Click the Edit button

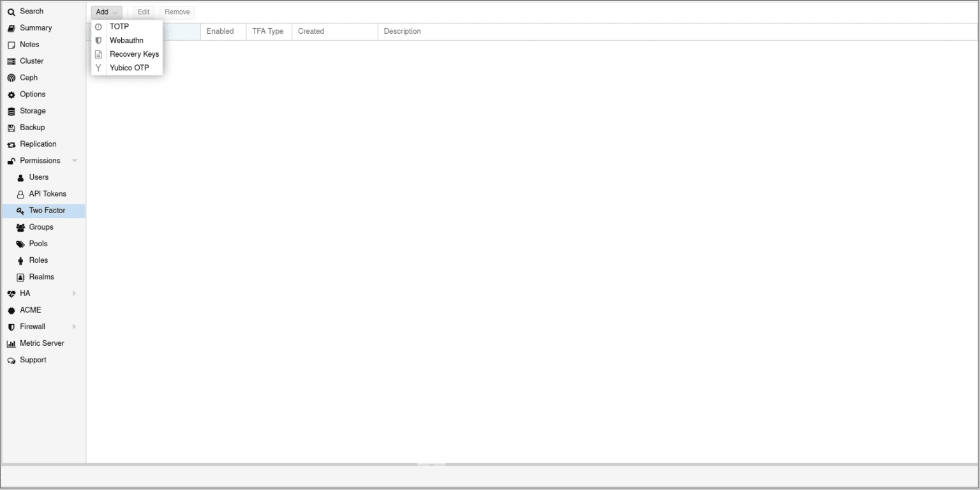pyautogui.click(x=144, y=12)
